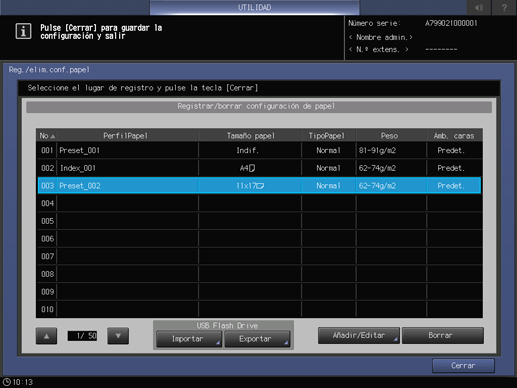The width and height of the screenshot is (517, 388).
Task: Select row 003 Preset_002
Action: pos(259,186)
